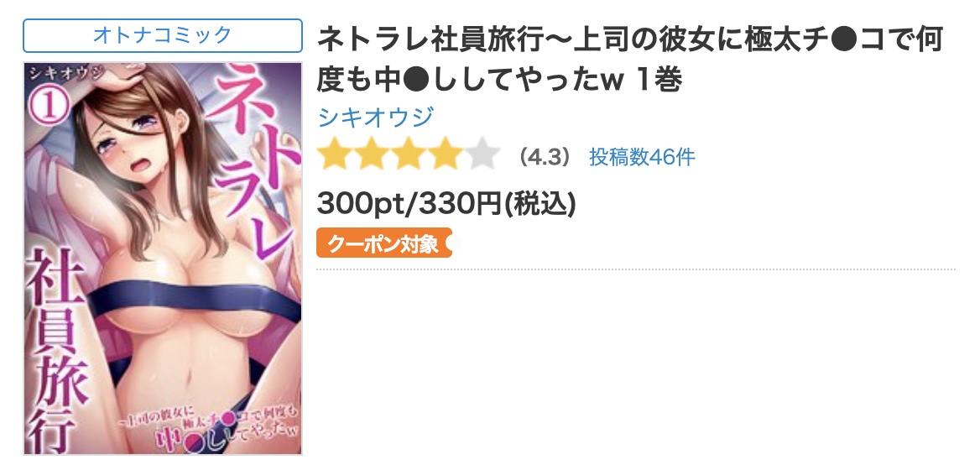Image resolution: width=980 pixels, height=465 pixels.
Task: Click the fifth grey rating star
Action: click(482, 155)
